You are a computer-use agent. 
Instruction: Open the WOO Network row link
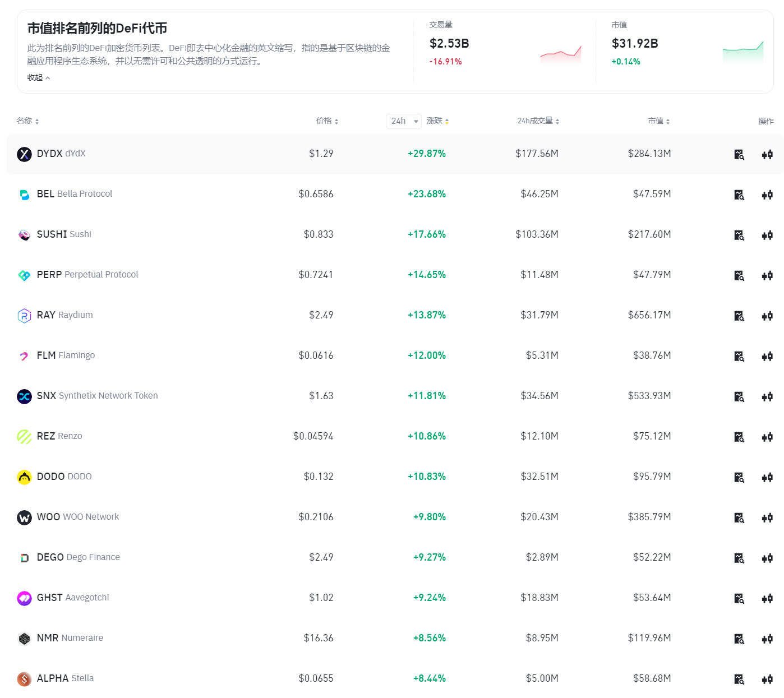point(78,517)
